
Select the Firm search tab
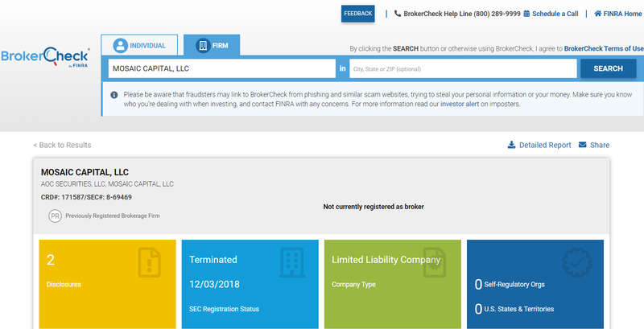[x=212, y=45]
